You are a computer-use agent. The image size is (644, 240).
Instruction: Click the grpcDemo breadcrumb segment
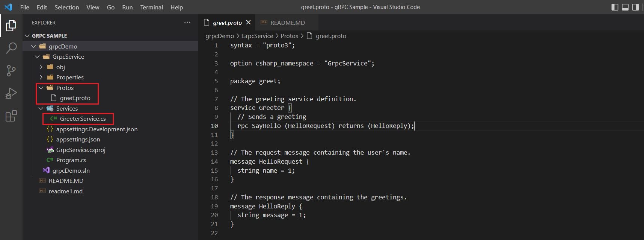(220, 36)
